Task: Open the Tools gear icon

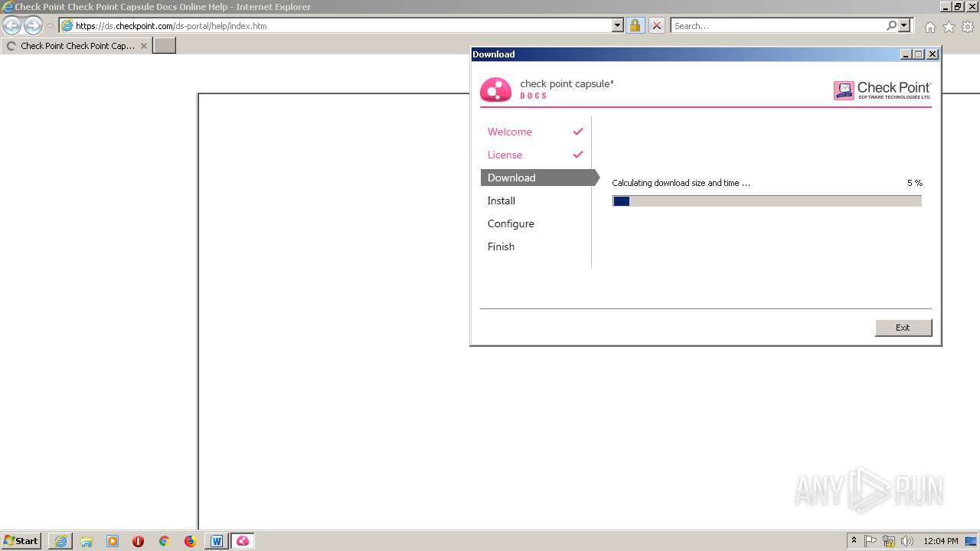Action: [x=968, y=27]
